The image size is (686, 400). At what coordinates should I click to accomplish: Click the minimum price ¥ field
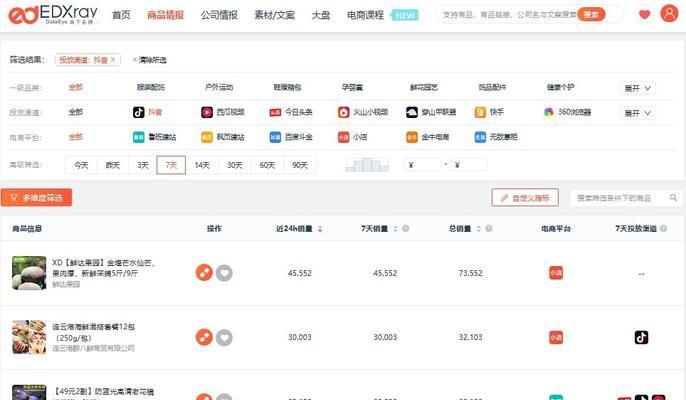[x=423, y=165]
